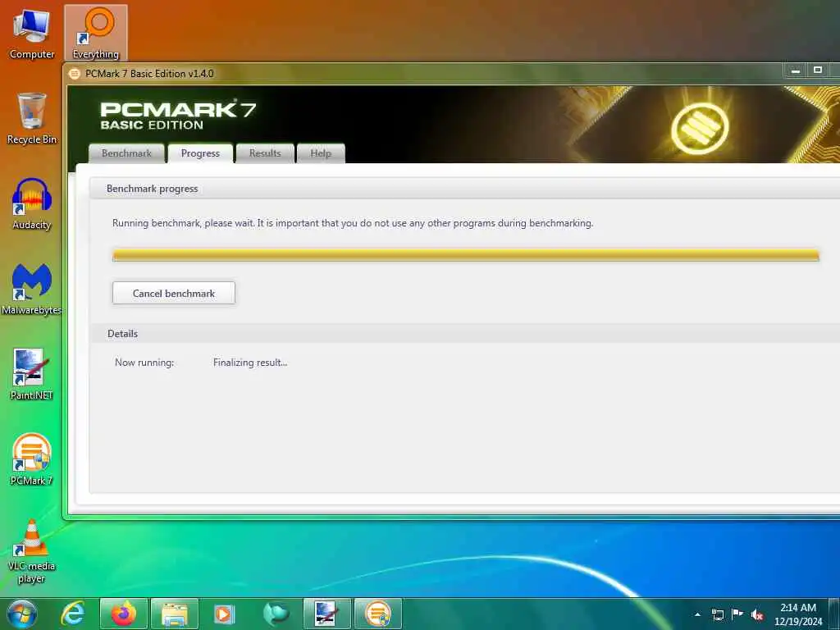Click the PCMark 7 Basic Edition logo
The width and height of the screenshot is (840, 630).
point(178,115)
